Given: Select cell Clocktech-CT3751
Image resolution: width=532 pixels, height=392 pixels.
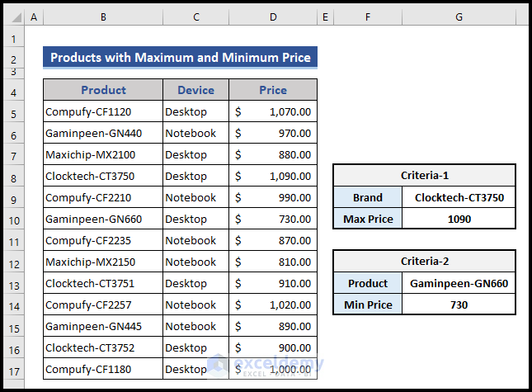Looking at the screenshot, I should click(103, 283).
